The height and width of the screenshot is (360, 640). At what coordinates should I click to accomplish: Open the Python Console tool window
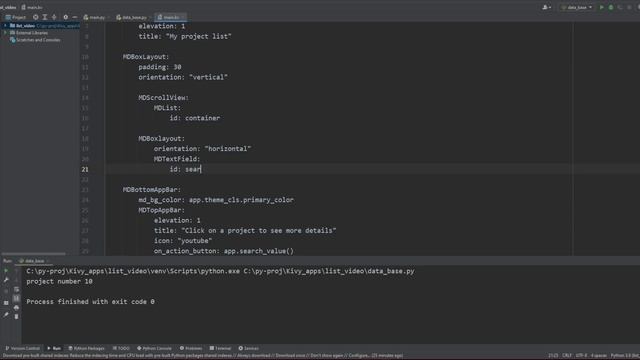pos(154,348)
